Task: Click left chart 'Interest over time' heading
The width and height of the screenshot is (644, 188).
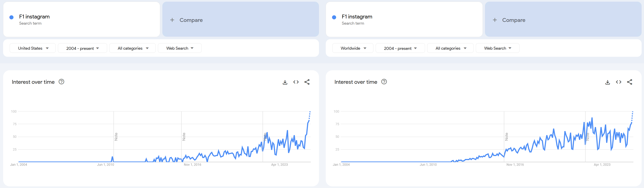Action: coord(33,82)
